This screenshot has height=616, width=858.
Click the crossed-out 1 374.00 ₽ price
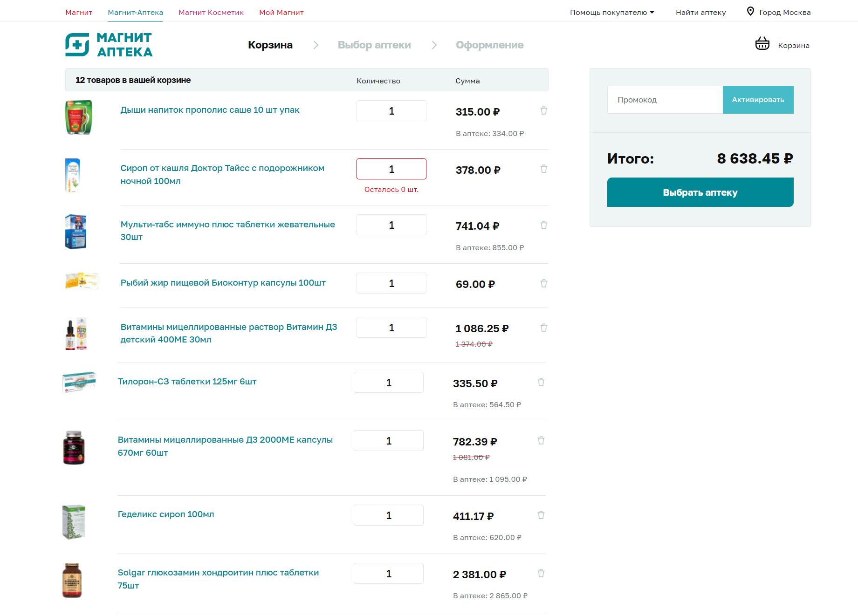point(474,344)
